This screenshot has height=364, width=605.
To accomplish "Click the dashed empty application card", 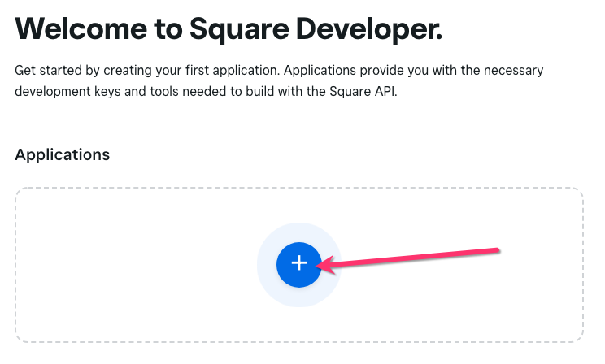I will 299,265.
